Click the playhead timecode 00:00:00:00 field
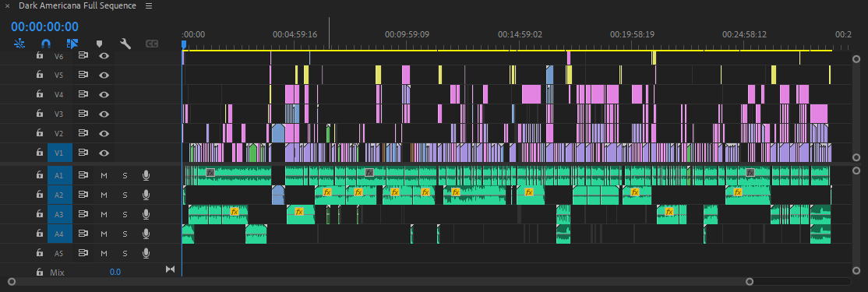 (x=45, y=26)
